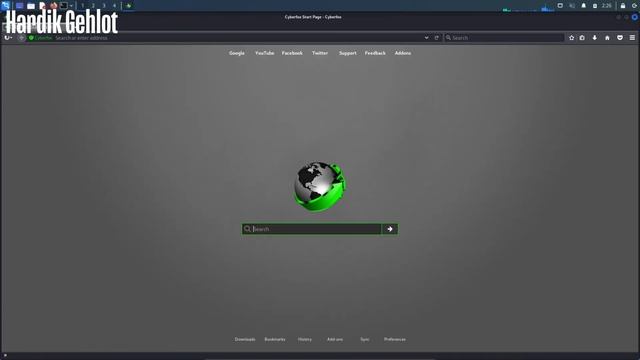Open Bookmarks from bottom shortcuts

pyautogui.click(x=275, y=339)
